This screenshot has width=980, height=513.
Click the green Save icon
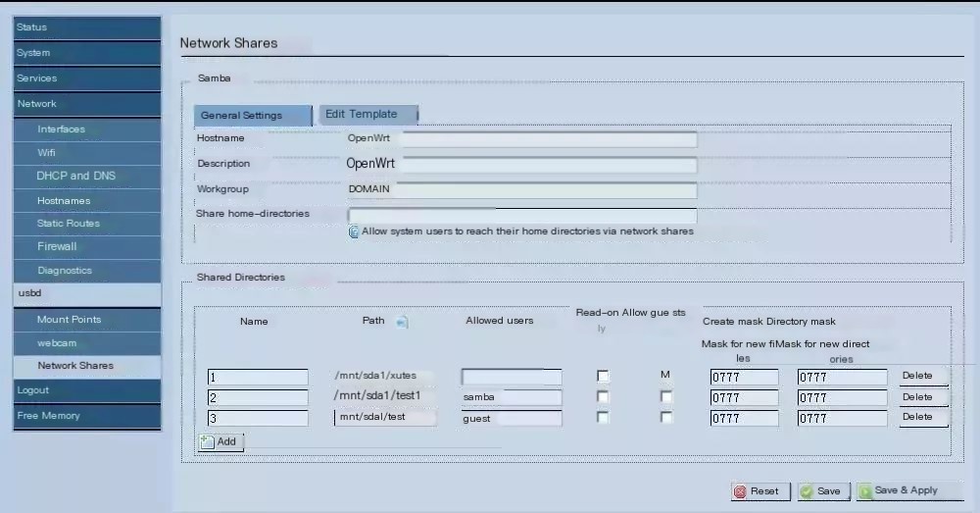coord(807,491)
